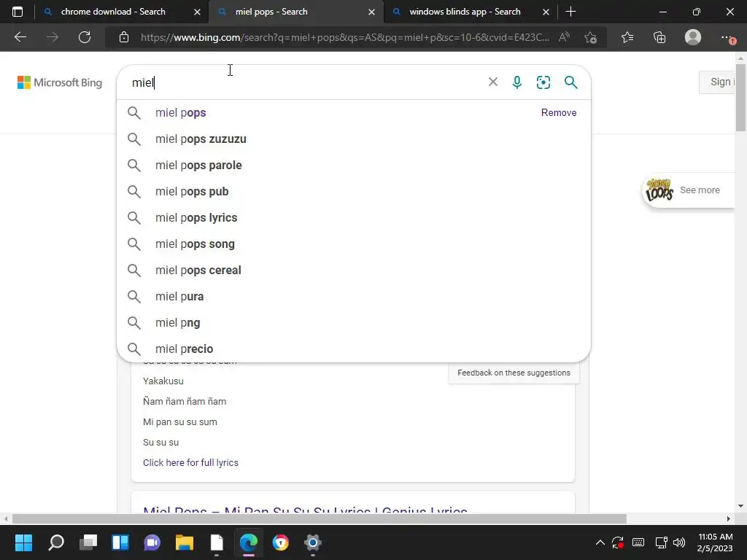The image size is (747, 560).
Task: Choose suggestion miel png
Action: point(354,322)
